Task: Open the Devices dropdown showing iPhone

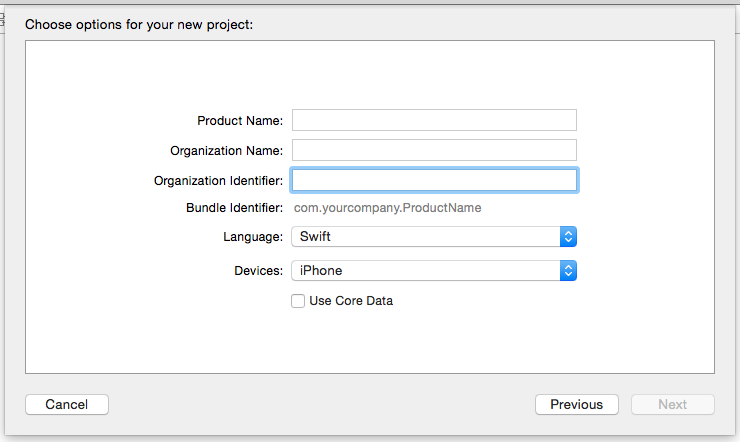Action: (425, 271)
